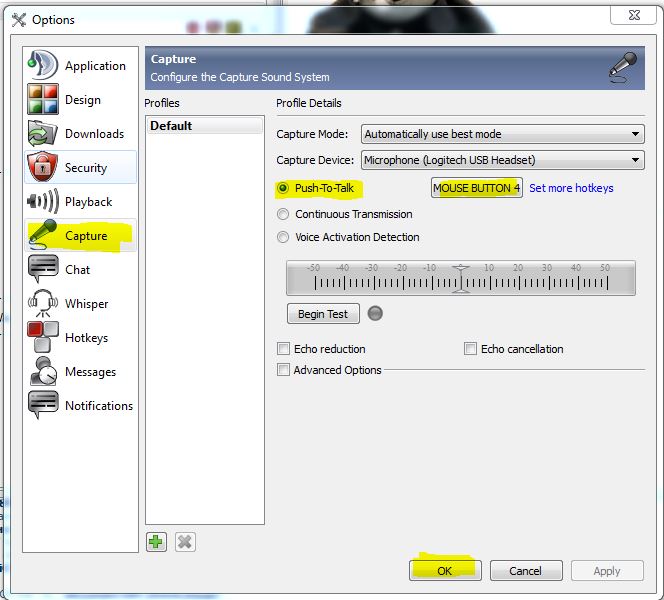664x600 pixels.
Task: Close the Options dialog window
Action: tap(634, 15)
